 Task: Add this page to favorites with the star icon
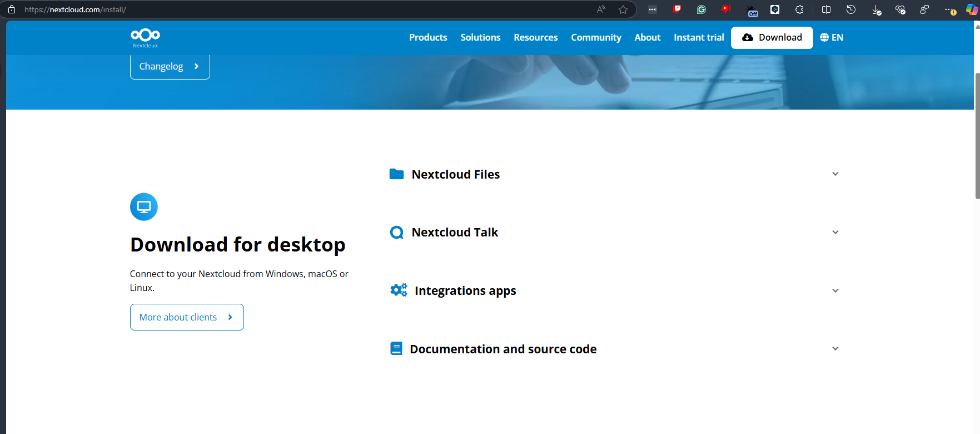click(x=623, y=9)
